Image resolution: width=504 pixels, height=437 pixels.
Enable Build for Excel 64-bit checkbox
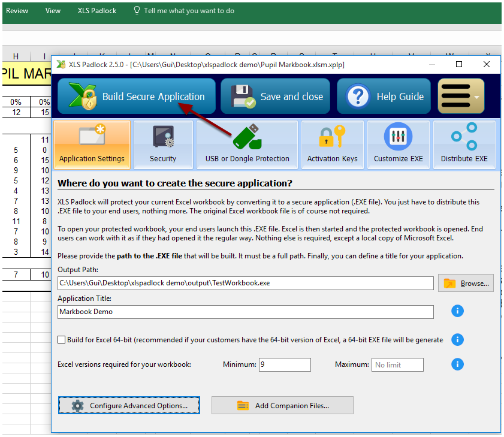[x=62, y=340]
